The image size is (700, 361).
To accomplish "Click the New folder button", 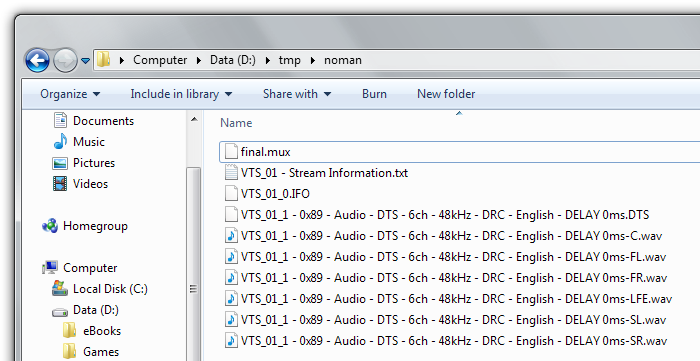I will (446, 94).
